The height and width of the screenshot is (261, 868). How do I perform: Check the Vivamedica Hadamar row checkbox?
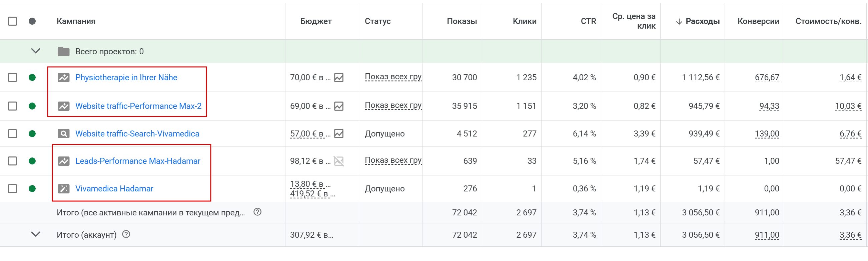12,189
